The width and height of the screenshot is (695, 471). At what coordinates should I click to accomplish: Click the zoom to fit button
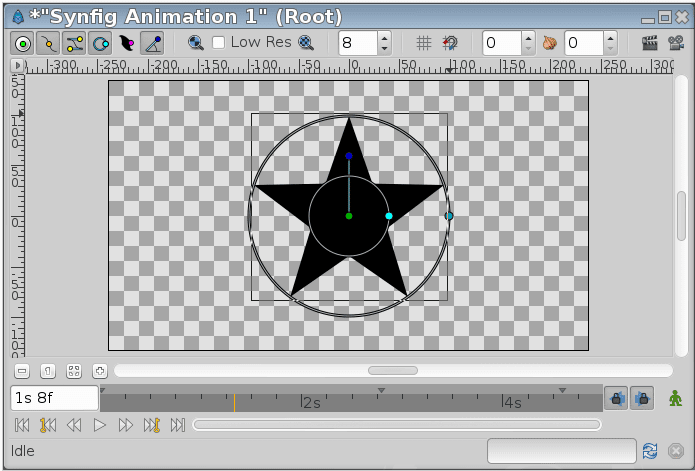pos(74,371)
